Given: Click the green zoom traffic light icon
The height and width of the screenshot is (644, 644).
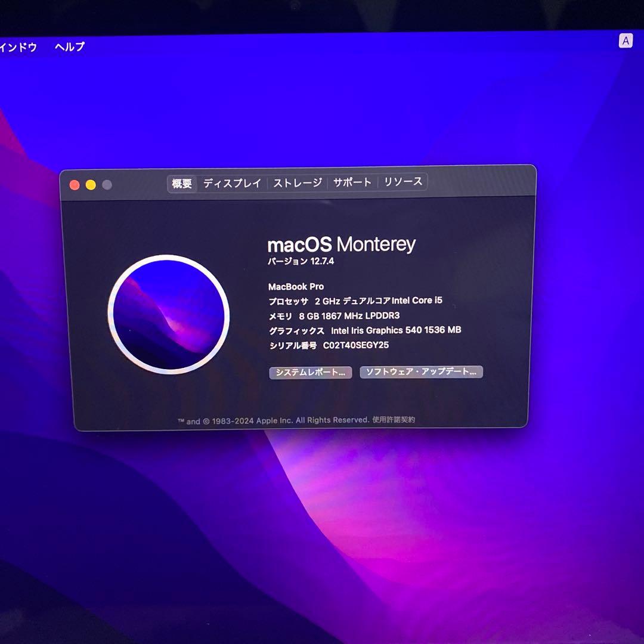Looking at the screenshot, I should pyautogui.click(x=106, y=185).
